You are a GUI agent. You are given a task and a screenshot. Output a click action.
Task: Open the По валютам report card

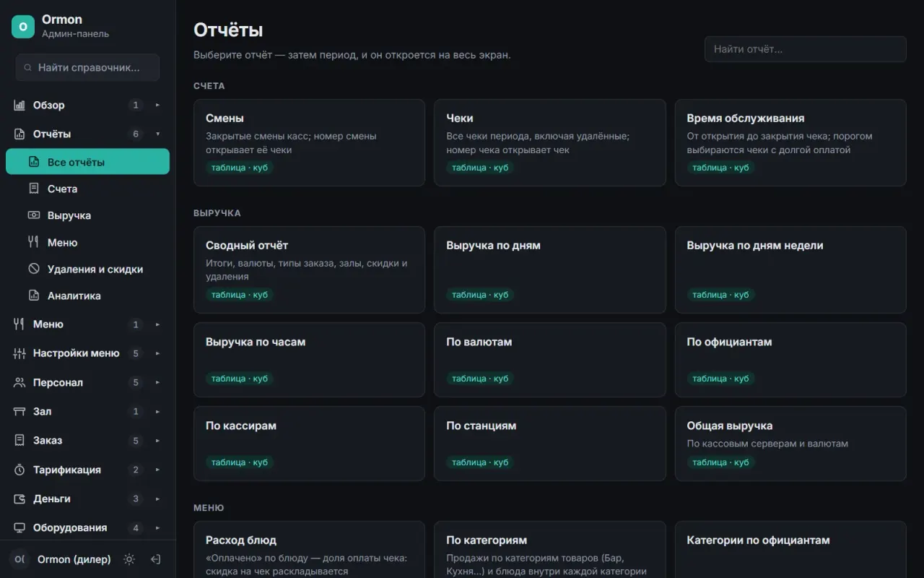(550, 360)
